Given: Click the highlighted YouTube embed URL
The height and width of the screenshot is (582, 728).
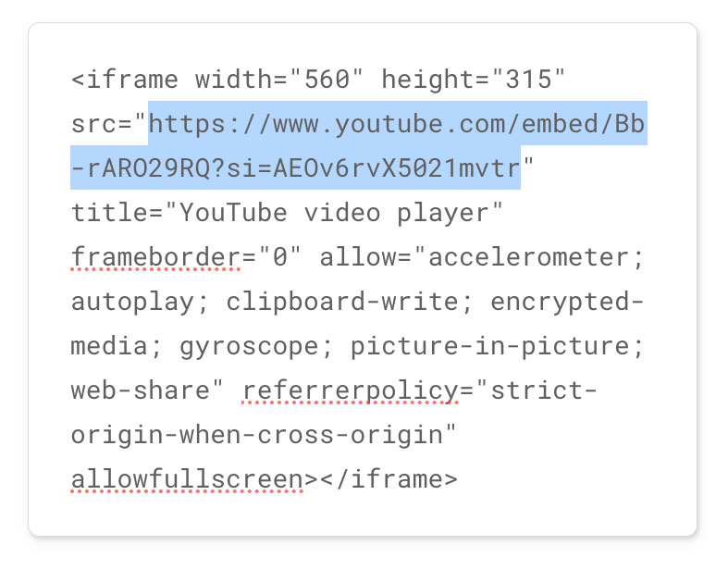Looking at the screenshot, I should [397, 124].
